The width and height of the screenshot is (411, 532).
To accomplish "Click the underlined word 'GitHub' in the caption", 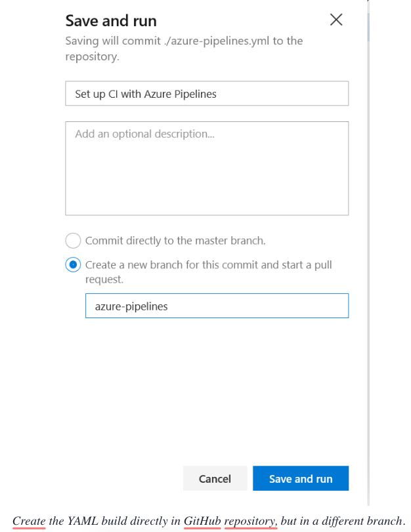I will pos(202,521).
